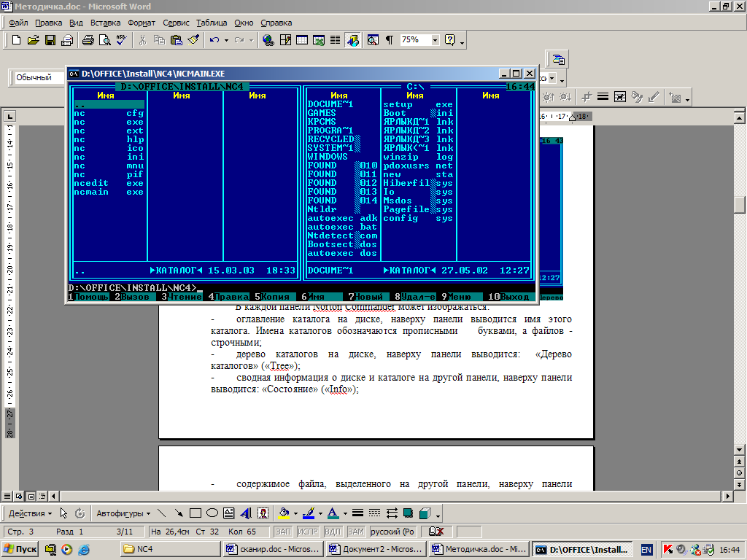Screen dimensions: 747x560
Task: Select the Rectangle drawing tool
Action: pos(196,513)
